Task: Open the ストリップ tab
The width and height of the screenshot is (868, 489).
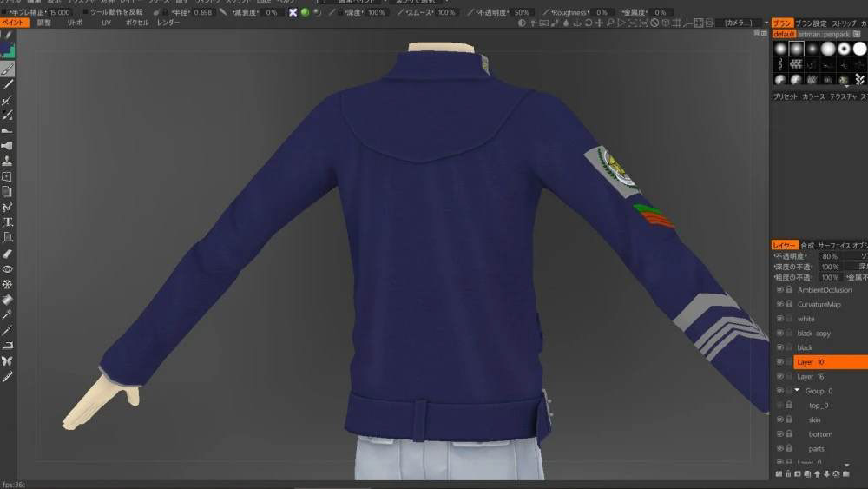Action: point(844,23)
